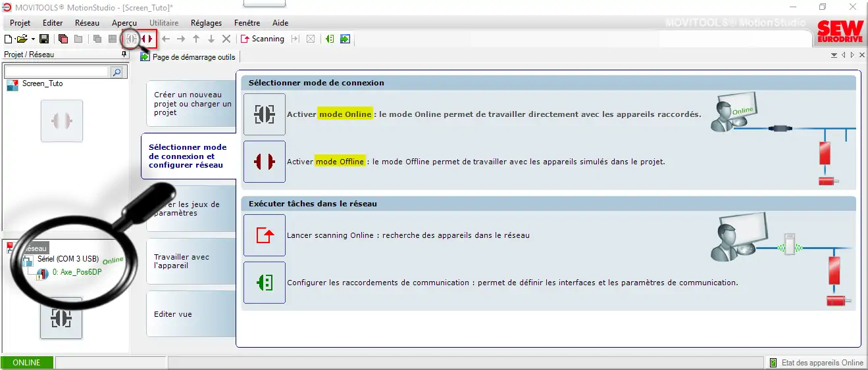Click the left arrow toolbar icon
Image resolution: width=868 pixels, height=370 pixels.
point(166,39)
